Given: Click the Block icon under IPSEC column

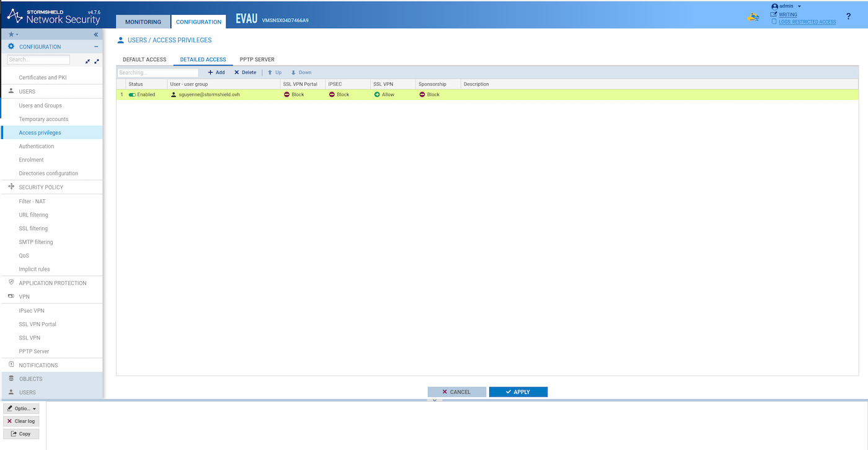Looking at the screenshot, I should click(332, 94).
